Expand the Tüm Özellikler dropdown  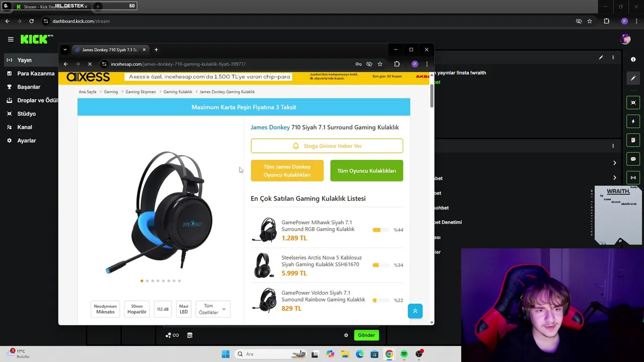(x=212, y=309)
